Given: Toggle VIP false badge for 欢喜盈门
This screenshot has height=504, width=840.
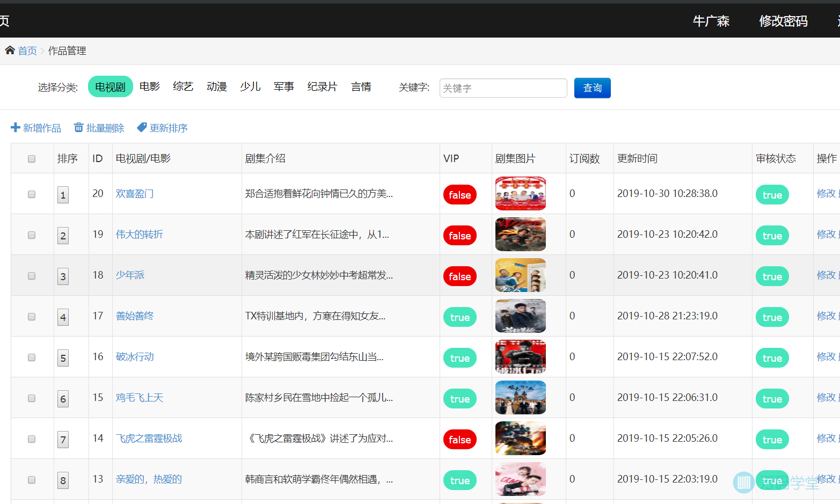Looking at the screenshot, I should pos(460,195).
